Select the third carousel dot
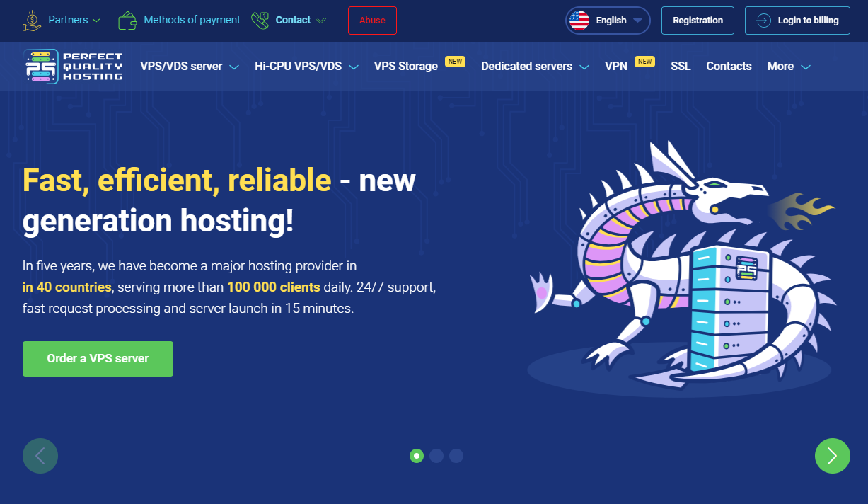Viewport: 868px width, 504px height. pyautogui.click(x=456, y=456)
